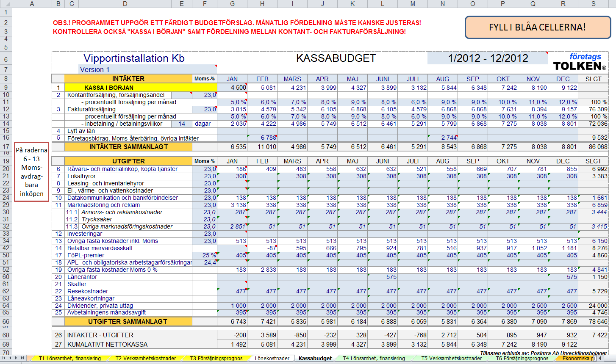Click Leasing- och inventariehyror label
616x364 pixels.
[x=106, y=183]
